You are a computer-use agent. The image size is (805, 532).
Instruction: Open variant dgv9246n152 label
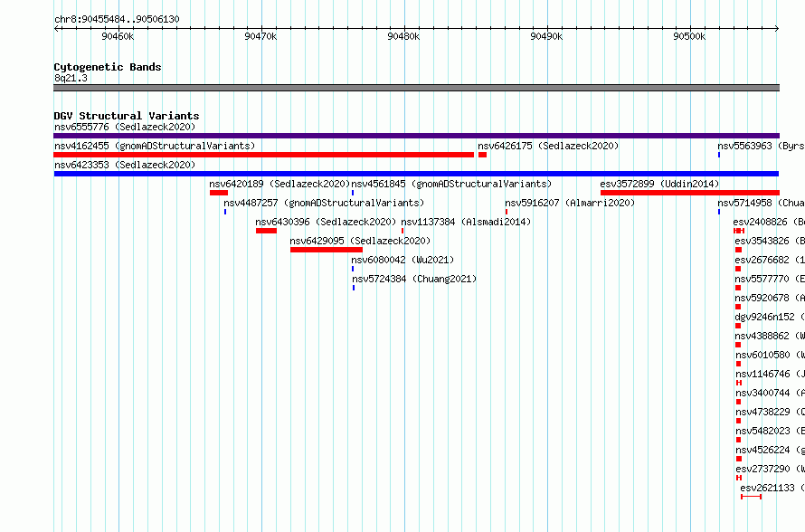click(x=770, y=317)
